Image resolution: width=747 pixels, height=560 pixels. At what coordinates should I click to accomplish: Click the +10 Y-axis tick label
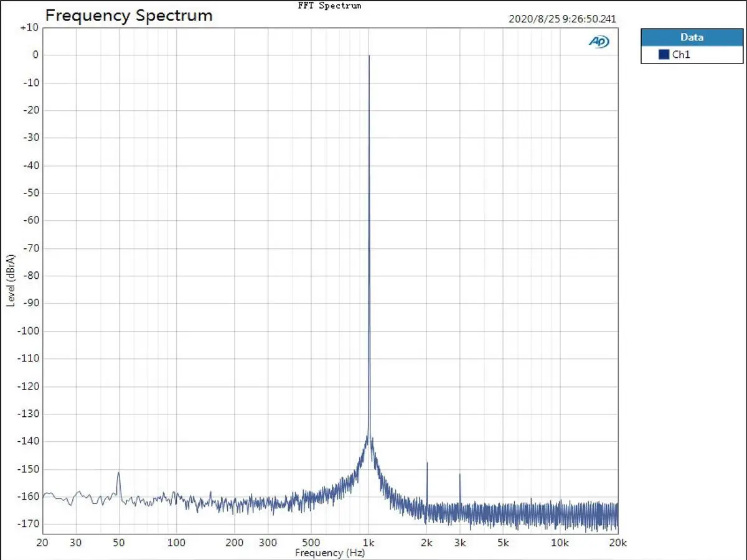29,27
